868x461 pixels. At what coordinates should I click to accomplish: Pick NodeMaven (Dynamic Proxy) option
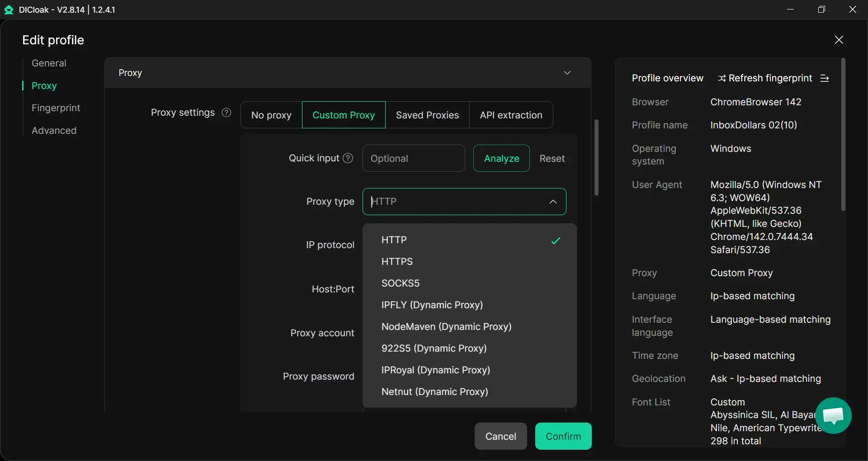pyautogui.click(x=446, y=327)
